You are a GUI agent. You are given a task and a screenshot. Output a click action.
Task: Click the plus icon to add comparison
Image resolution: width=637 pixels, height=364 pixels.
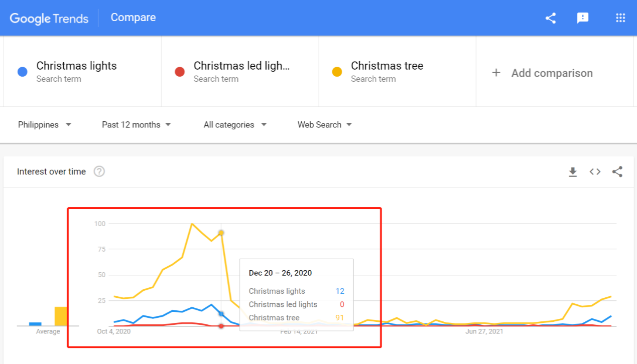click(496, 73)
